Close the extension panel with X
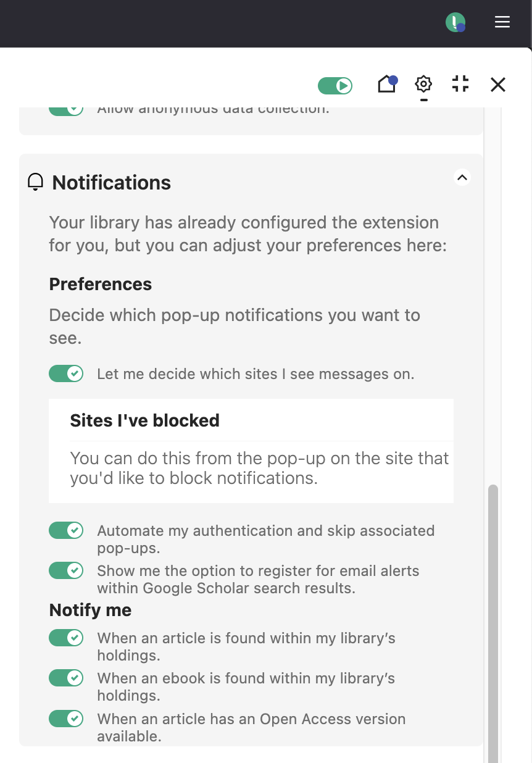 pos(498,85)
